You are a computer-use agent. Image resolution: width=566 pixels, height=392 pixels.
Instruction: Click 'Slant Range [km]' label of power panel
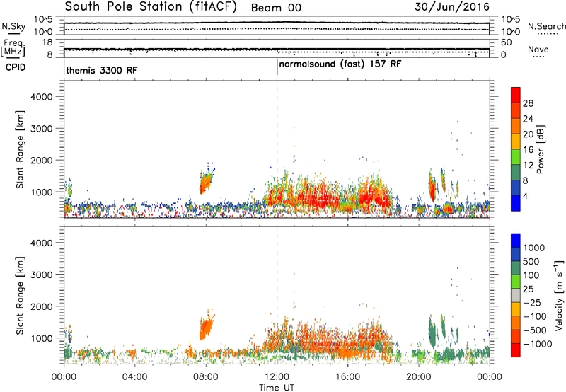click(x=20, y=150)
